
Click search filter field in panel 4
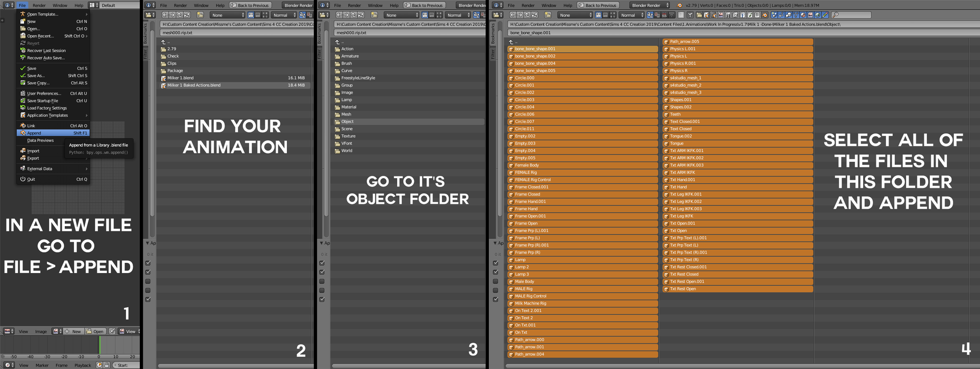coord(851,15)
